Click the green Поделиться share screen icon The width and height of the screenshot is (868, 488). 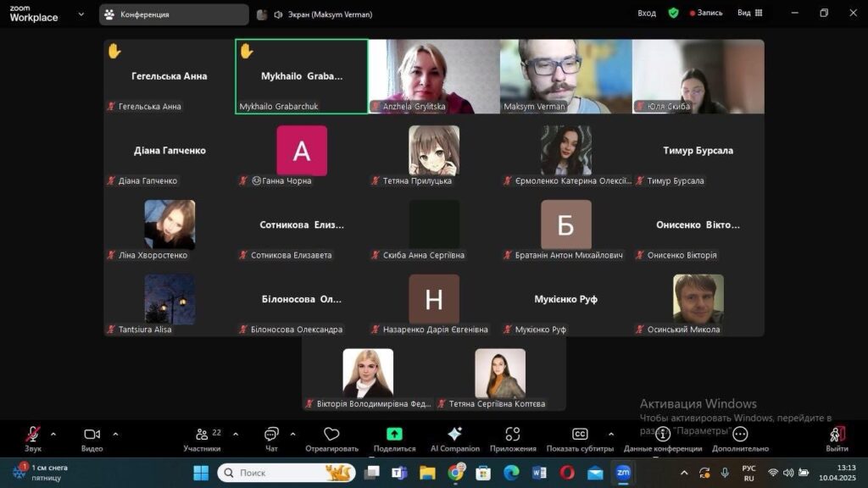394,435
